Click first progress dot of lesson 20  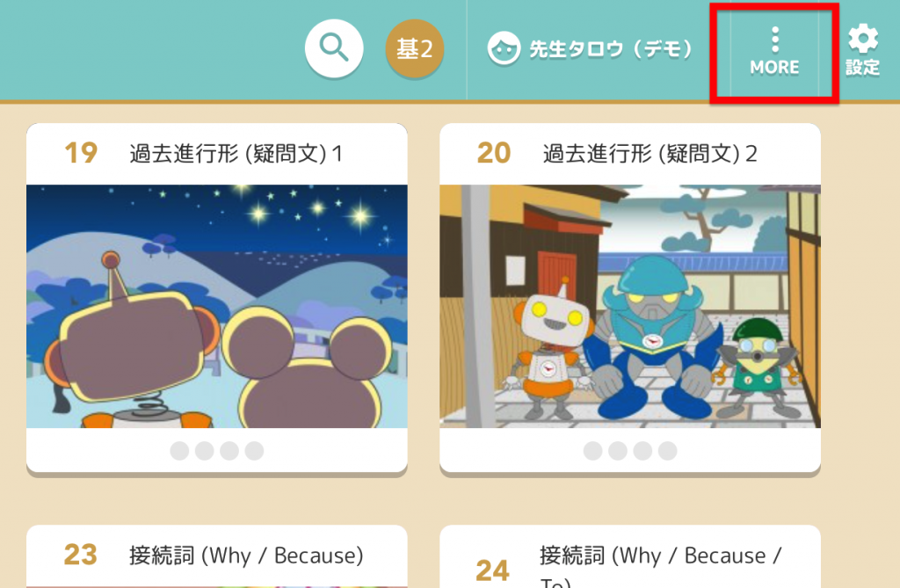pyautogui.click(x=593, y=451)
